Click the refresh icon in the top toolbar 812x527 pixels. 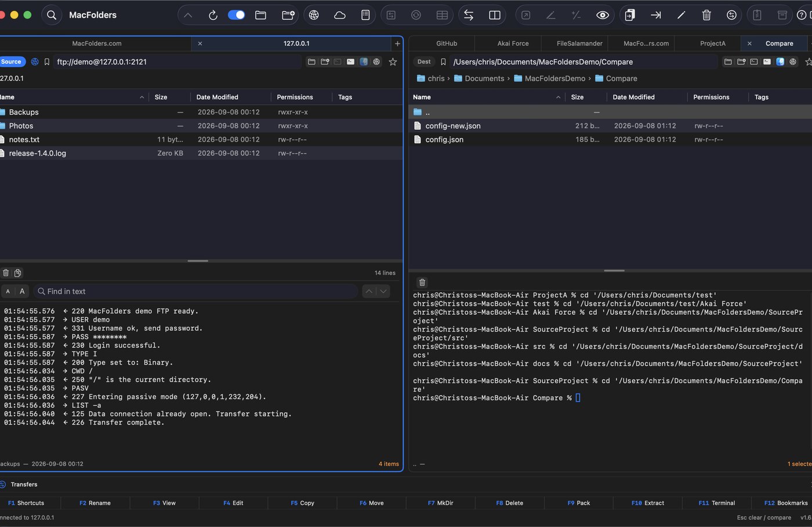pyautogui.click(x=213, y=15)
